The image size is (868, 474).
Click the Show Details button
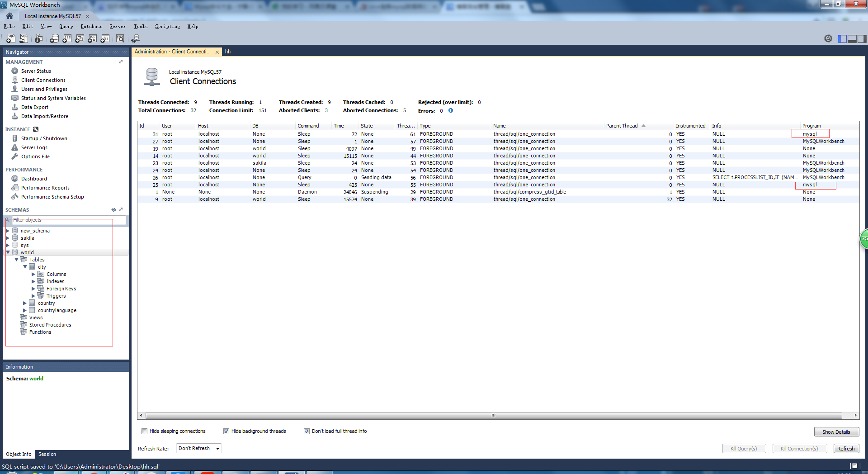pos(836,432)
